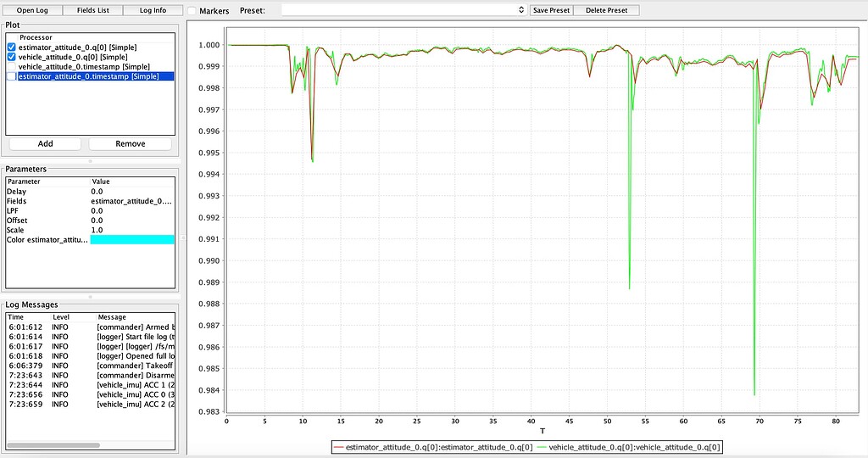Image resolution: width=868 pixels, height=458 pixels.
Task: Click Delete Preset
Action: click(x=607, y=10)
